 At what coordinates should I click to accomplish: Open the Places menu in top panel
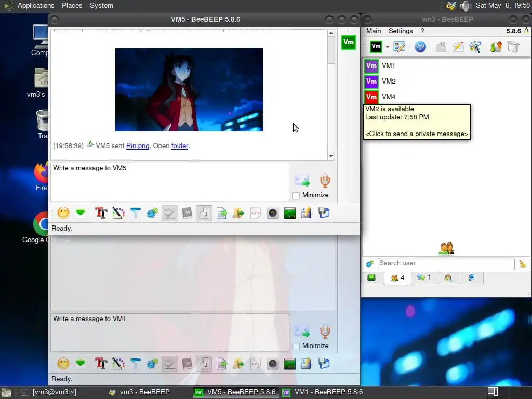tap(72, 5)
